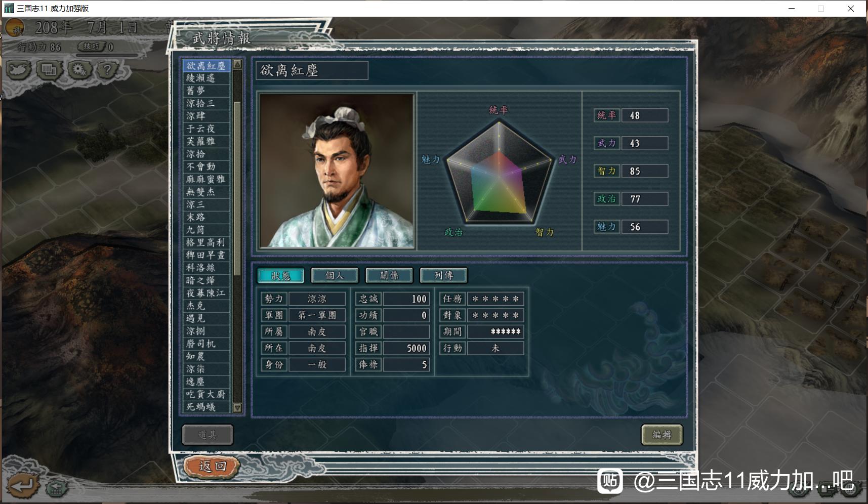
Task: Select officer 涼拾三 in the list
Action: 206,104
